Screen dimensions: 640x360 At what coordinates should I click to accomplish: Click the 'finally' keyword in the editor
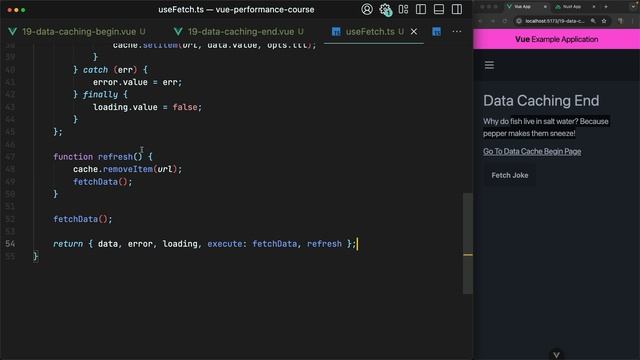pos(100,95)
